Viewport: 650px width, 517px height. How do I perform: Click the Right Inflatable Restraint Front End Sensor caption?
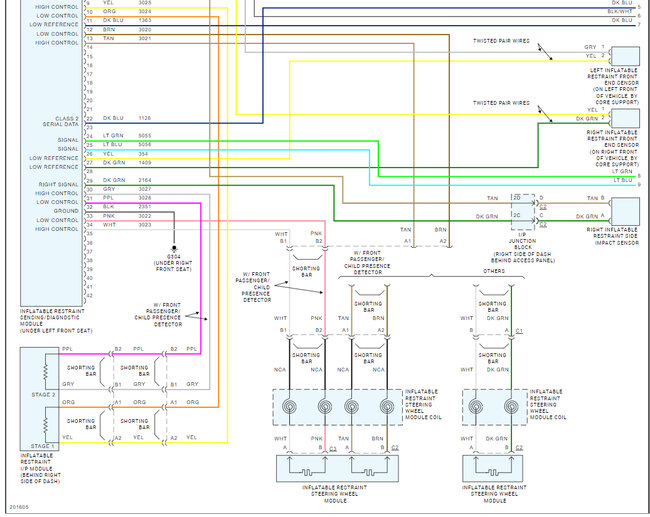(x=613, y=148)
